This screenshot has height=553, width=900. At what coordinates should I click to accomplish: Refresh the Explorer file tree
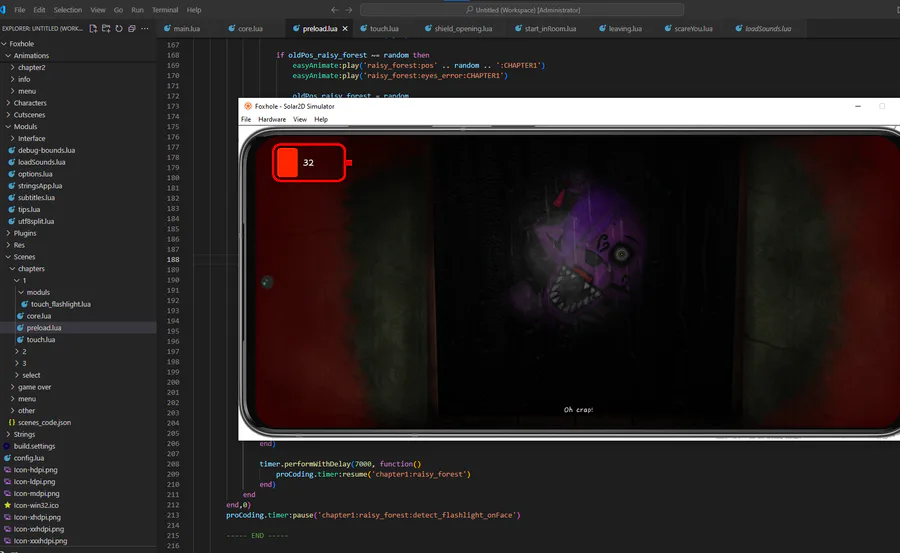click(119, 28)
